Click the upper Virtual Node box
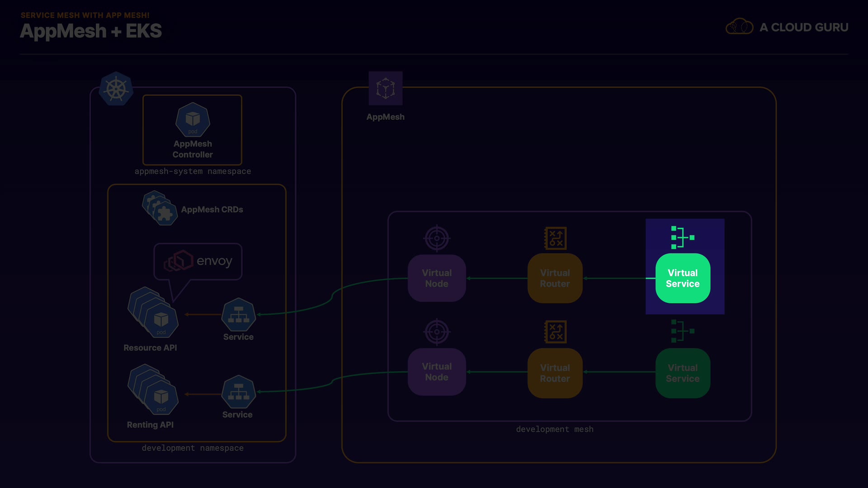 pyautogui.click(x=437, y=278)
